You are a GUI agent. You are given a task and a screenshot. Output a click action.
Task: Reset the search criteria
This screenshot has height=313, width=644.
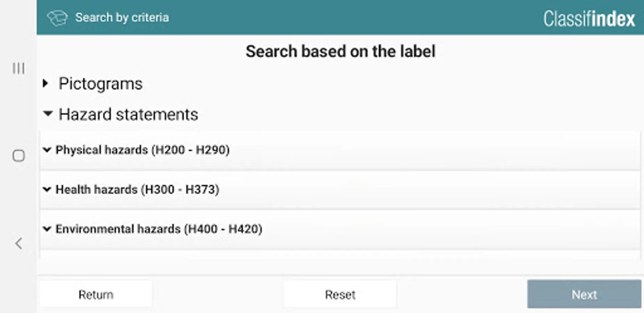click(340, 295)
